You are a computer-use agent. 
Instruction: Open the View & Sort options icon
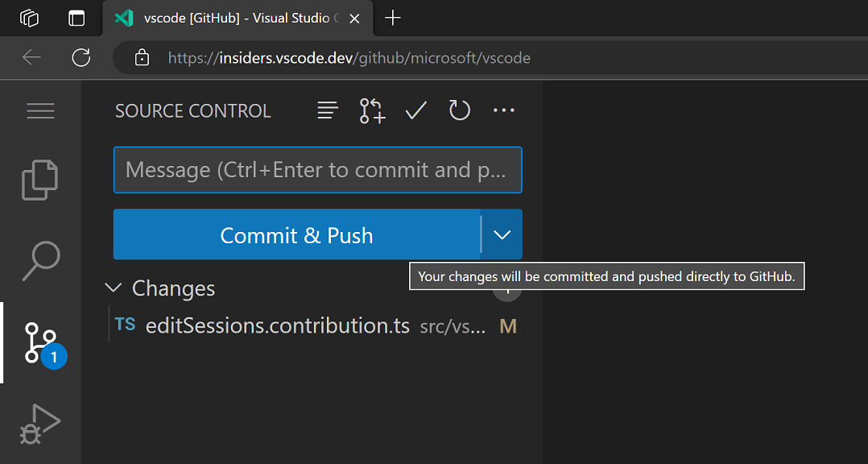pyautogui.click(x=327, y=110)
